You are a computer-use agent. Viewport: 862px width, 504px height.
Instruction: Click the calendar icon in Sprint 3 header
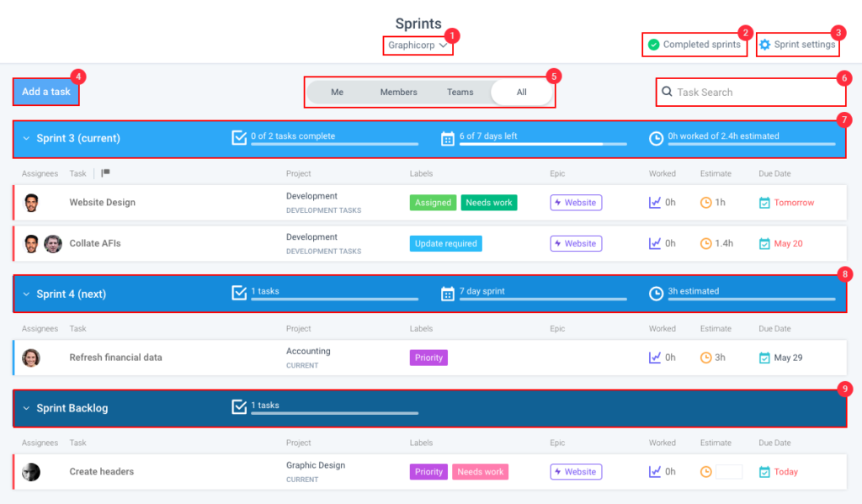point(448,138)
